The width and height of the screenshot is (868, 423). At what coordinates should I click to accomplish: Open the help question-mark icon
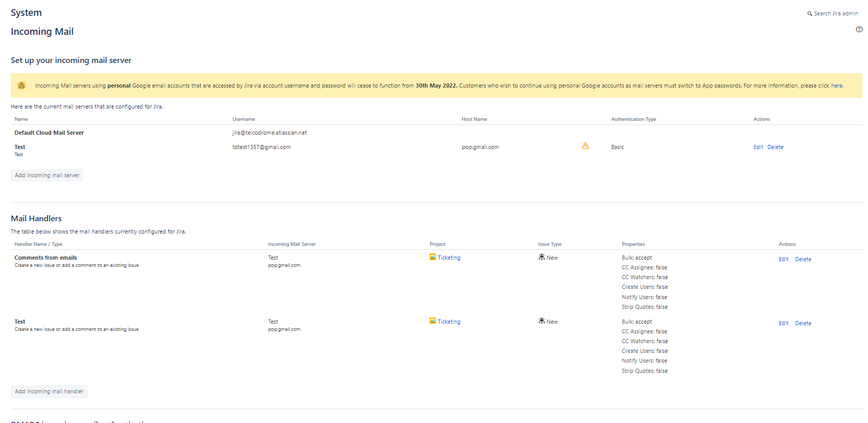click(859, 29)
